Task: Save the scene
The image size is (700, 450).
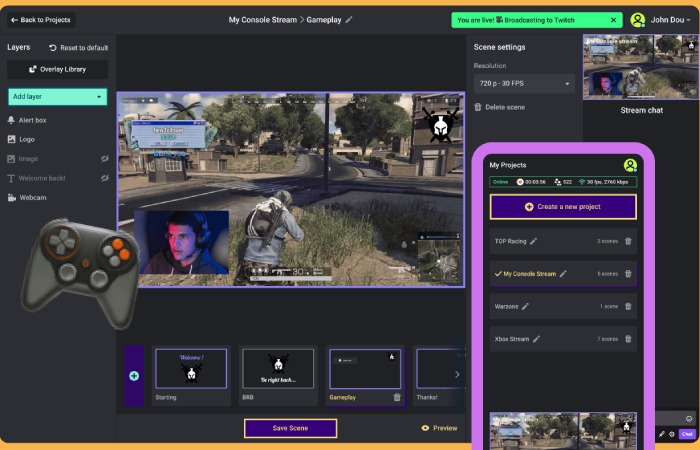Action: click(291, 428)
